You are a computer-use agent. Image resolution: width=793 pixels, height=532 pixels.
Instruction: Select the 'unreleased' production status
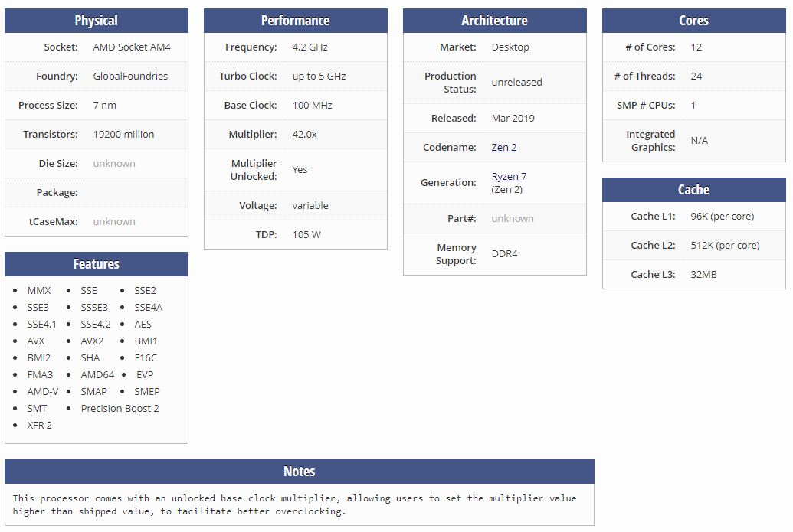tap(516, 83)
